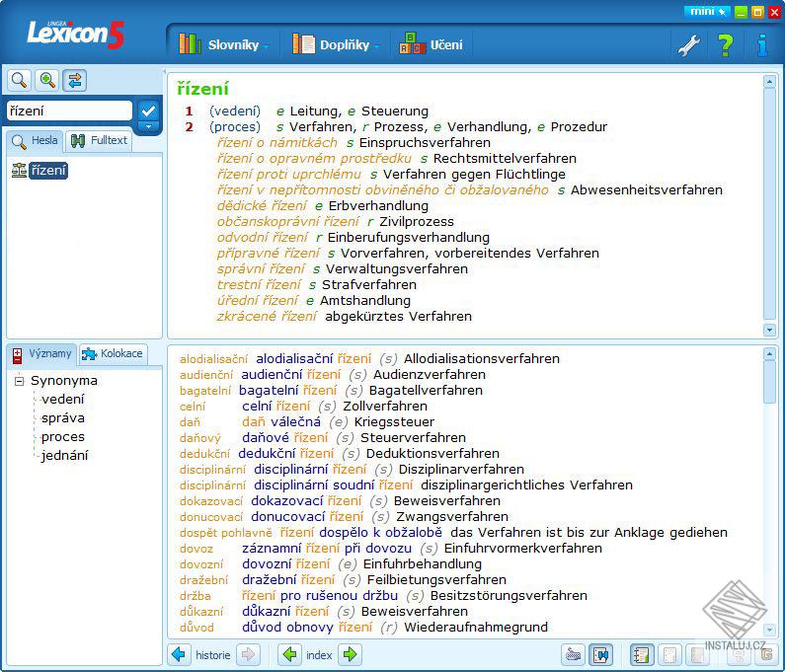Open the Učení section
This screenshot has width=785, height=672.
[x=432, y=44]
